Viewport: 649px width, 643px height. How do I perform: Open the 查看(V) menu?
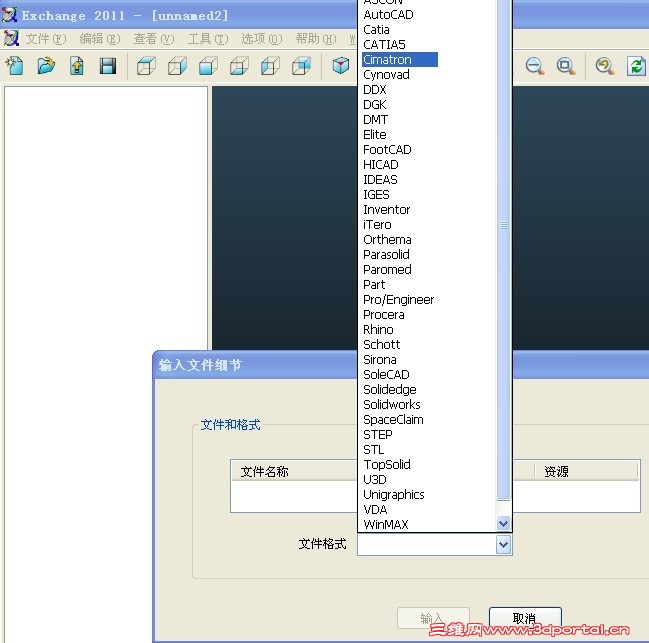tap(154, 39)
